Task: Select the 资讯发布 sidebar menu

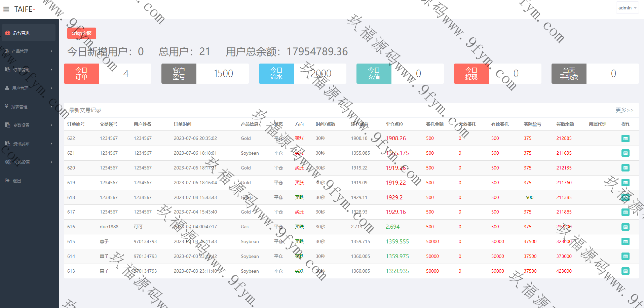Action: 29,144
